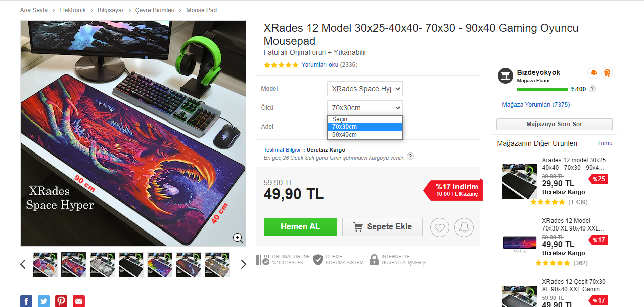Screen dimensions: 644x307
Task: Open Mouse Pad breadcrumb category
Action: click(x=201, y=10)
